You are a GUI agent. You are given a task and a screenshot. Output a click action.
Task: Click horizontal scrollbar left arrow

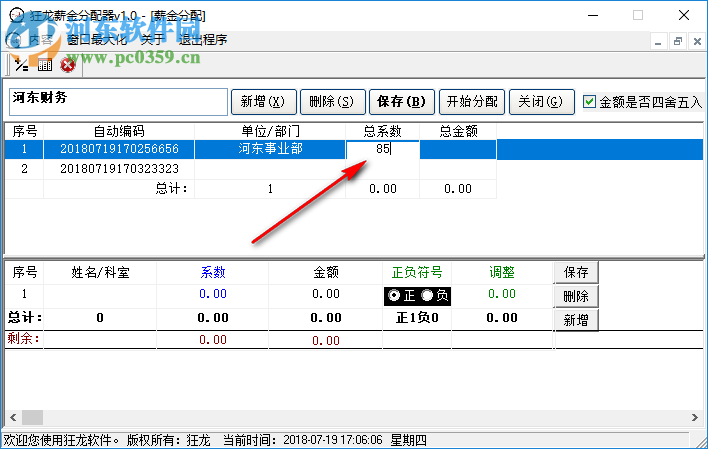pos(13,417)
